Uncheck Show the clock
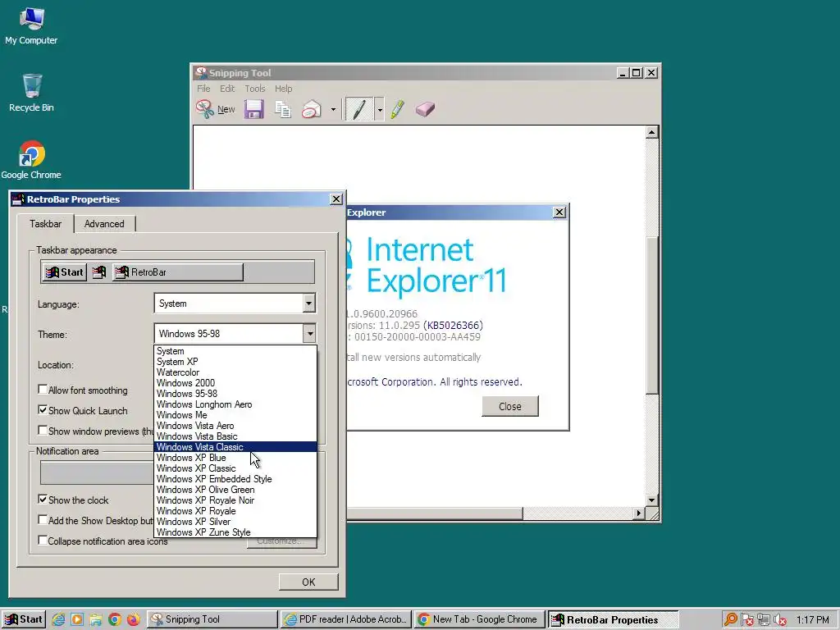Image resolution: width=840 pixels, height=630 pixels. click(43, 500)
